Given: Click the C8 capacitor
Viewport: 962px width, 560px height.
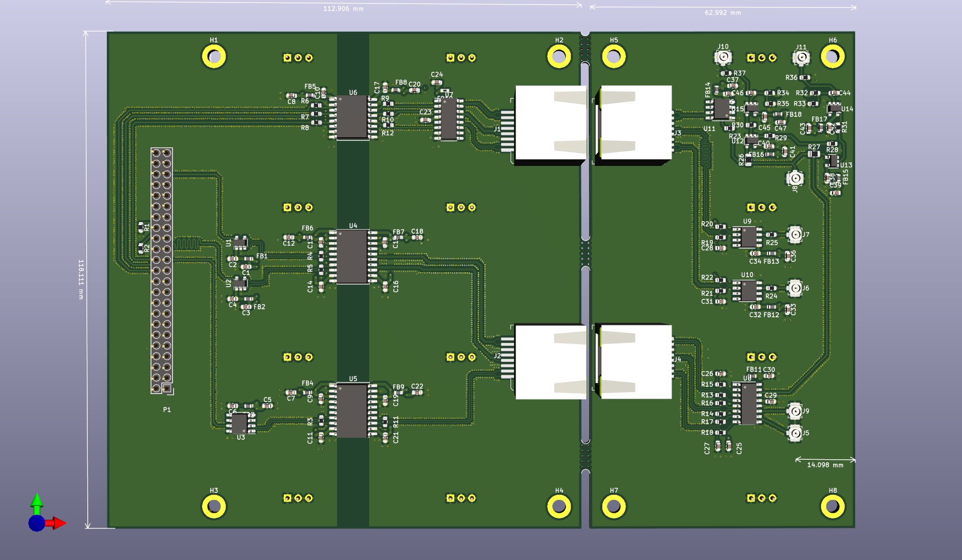Looking at the screenshot, I should [x=291, y=95].
